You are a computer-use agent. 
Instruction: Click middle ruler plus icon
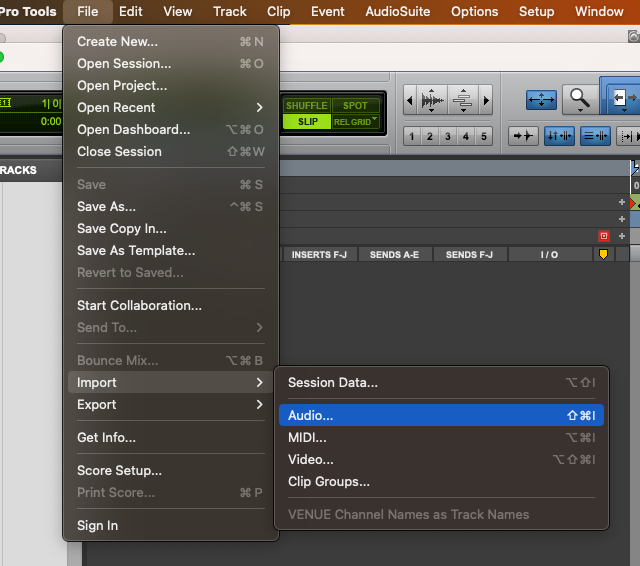(622, 219)
